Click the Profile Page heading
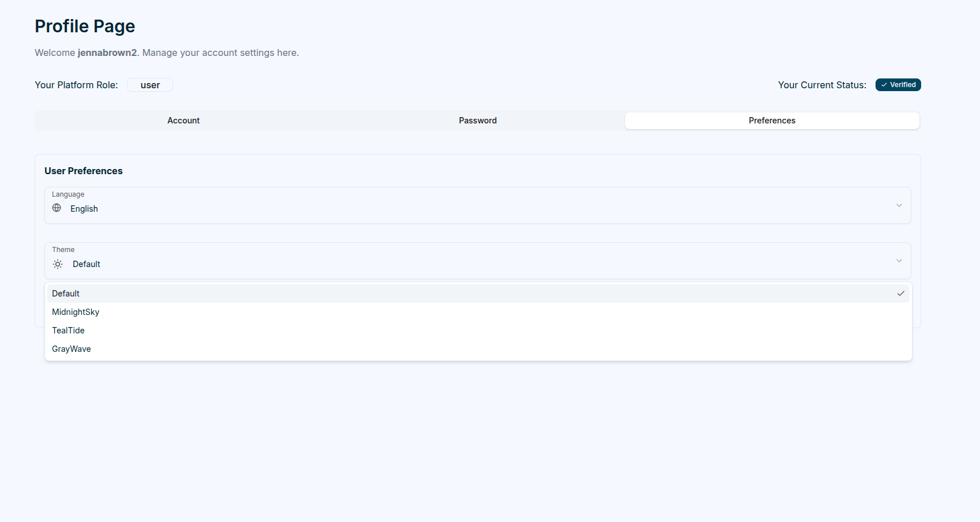Screen dimensions: 980x522 [85, 26]
